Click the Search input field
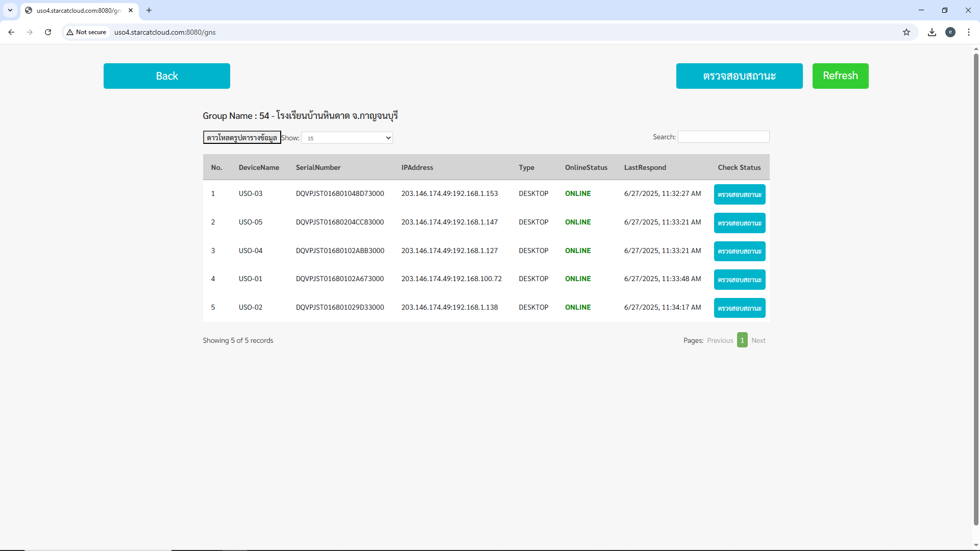 tap(724, 137)
